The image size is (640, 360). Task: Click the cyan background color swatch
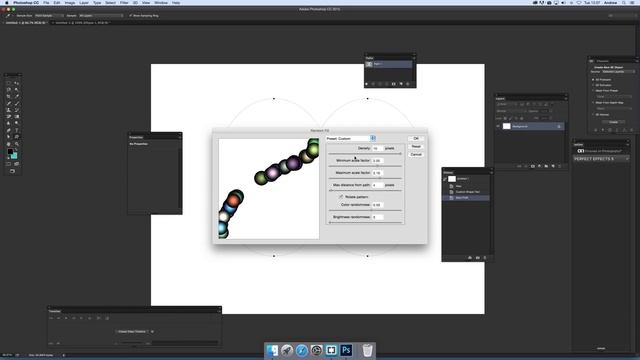(x=15, y=156)
